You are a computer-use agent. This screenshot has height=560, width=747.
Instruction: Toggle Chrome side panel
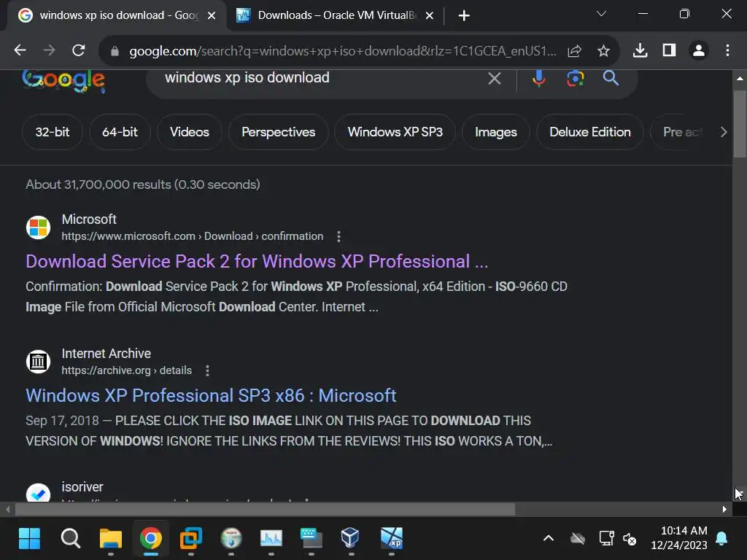click(x=669, y=50)
